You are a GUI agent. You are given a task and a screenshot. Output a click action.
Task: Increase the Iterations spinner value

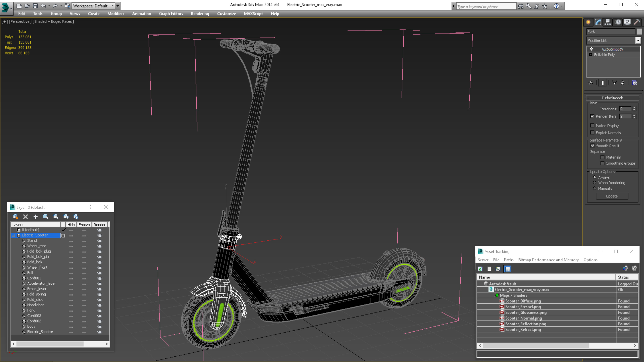(634, 107)
